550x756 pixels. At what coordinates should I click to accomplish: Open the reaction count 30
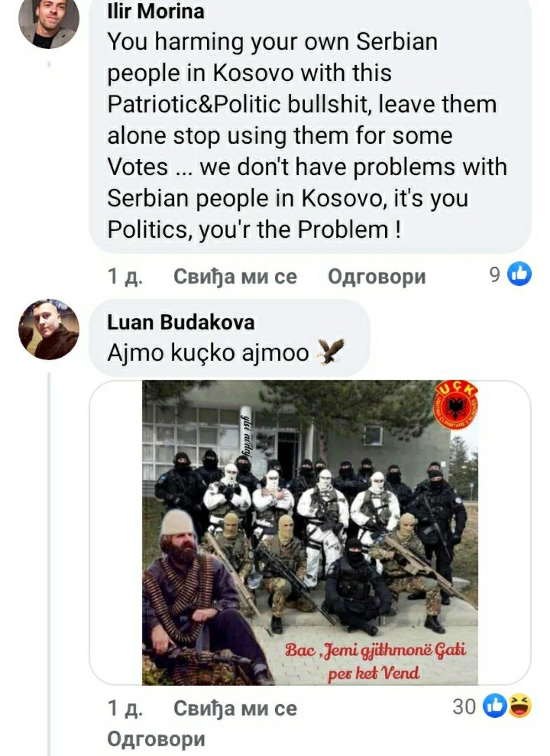pos(464,707)
